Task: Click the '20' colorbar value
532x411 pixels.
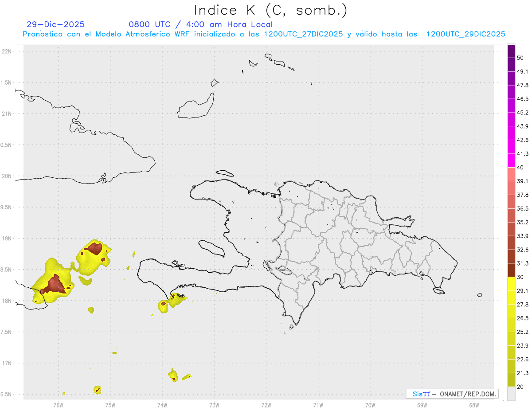Action: [520, 387]
